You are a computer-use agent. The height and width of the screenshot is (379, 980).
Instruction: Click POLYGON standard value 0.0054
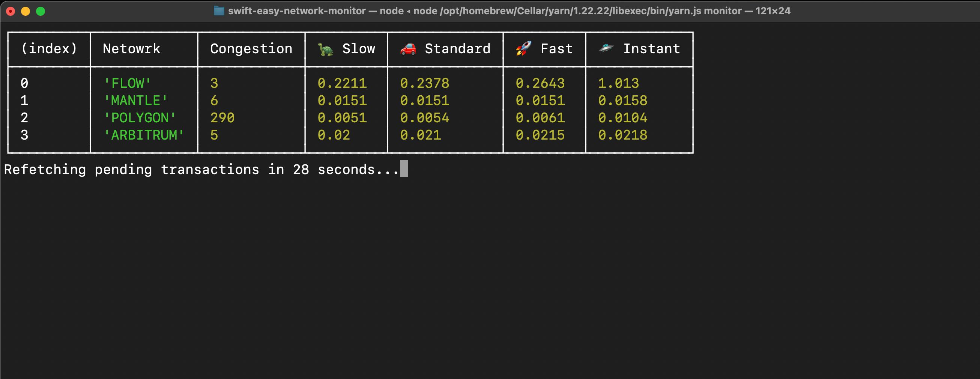pos(425,118)
